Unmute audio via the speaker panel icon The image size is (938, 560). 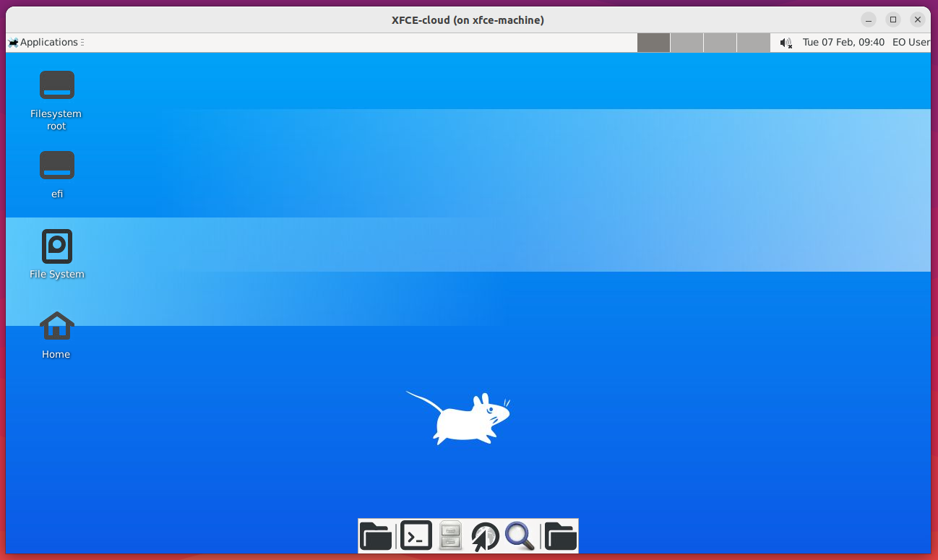coord(786,42)
